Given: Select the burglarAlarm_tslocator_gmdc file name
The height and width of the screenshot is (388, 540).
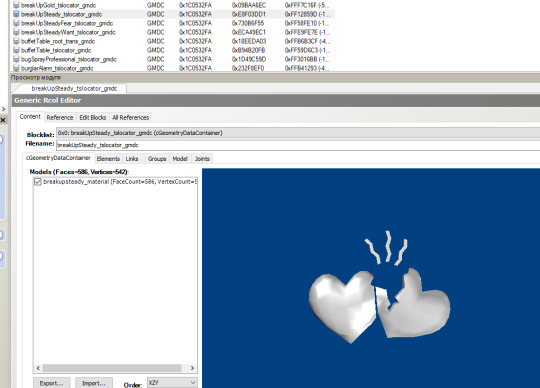Looking at the screenshot, I should pyautogui.click(x=57, y=68).
